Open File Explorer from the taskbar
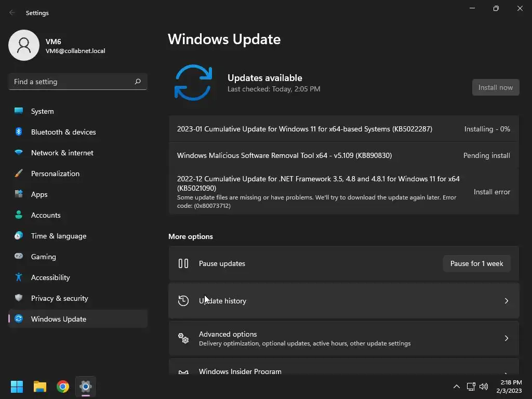The width and height of the screenshot is (532, 399). coord(40,387)
